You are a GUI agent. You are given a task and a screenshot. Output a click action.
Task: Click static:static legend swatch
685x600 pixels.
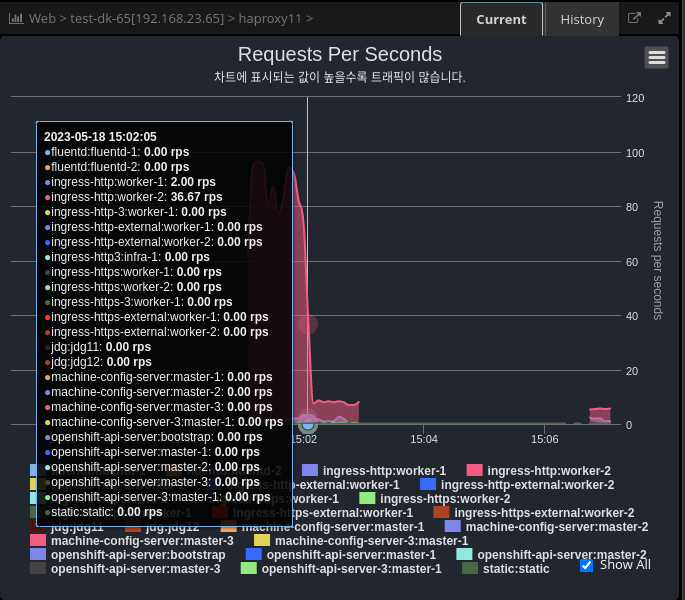(x=470, y=568)
